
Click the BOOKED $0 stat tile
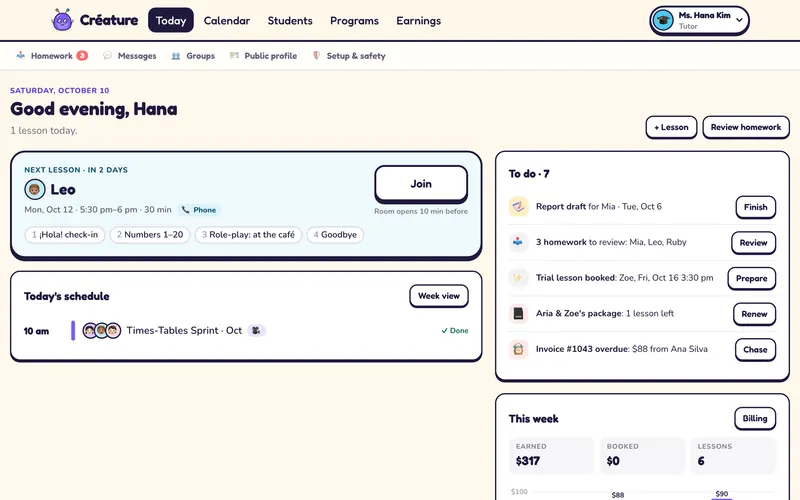642,455
